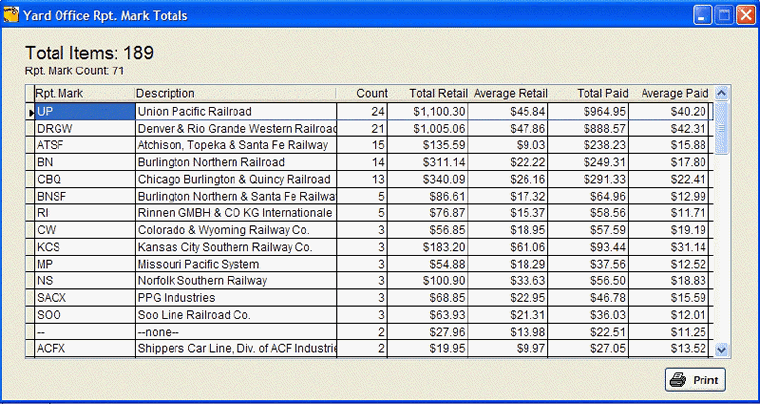Sort by the Rpt. Mark column header

(x=84, y=93)
